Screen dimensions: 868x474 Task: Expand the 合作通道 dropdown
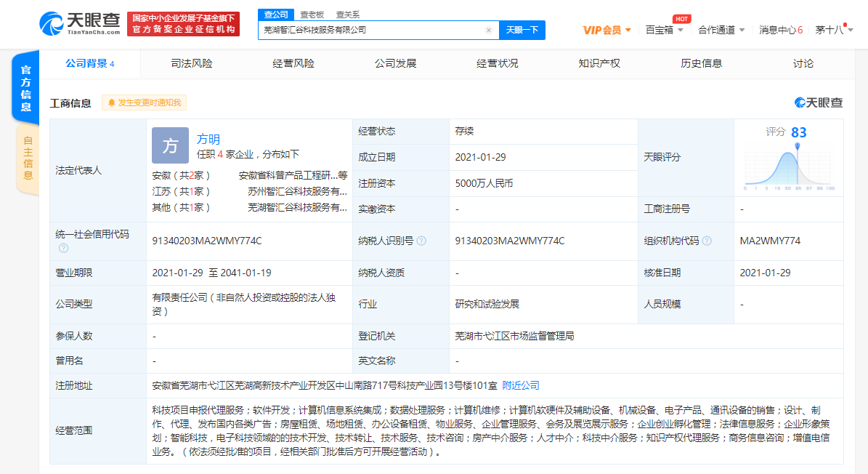pyautogui.click(x=721, y=30)
